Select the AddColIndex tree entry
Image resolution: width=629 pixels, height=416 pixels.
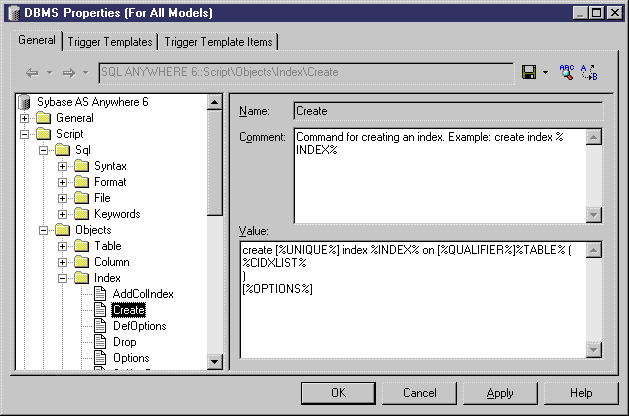click(x=143, y=294)
